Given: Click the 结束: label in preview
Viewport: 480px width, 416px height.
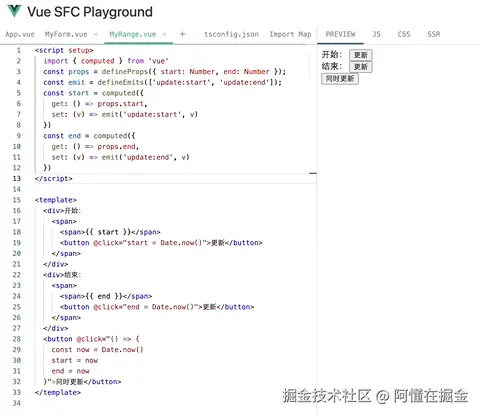Looking at the screenshot, I should pos(332,66).
